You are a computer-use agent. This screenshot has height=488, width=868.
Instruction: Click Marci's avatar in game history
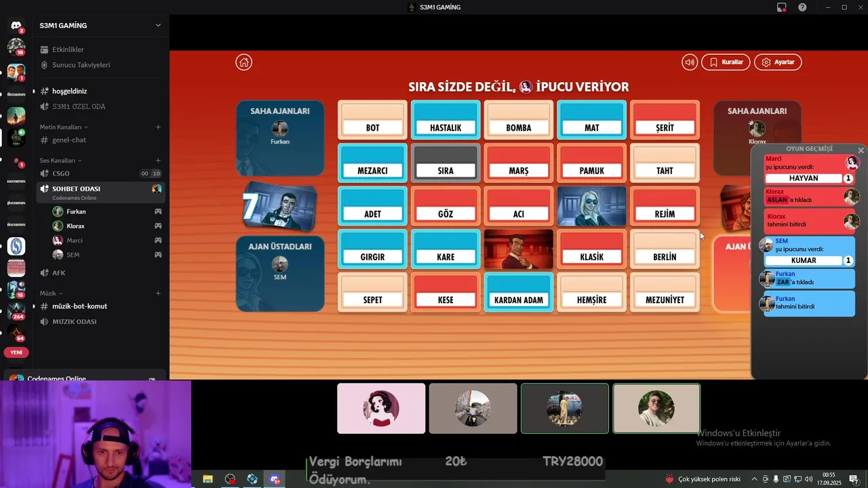[x=852, y=163]
